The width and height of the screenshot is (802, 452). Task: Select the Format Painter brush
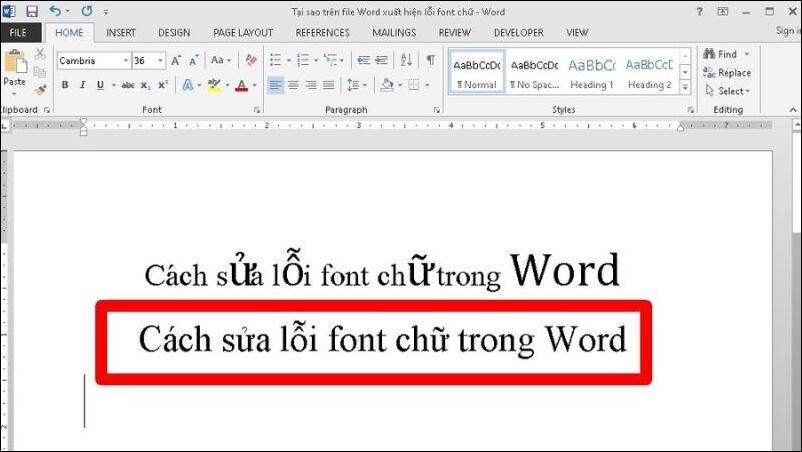click(x=40, y=91)
